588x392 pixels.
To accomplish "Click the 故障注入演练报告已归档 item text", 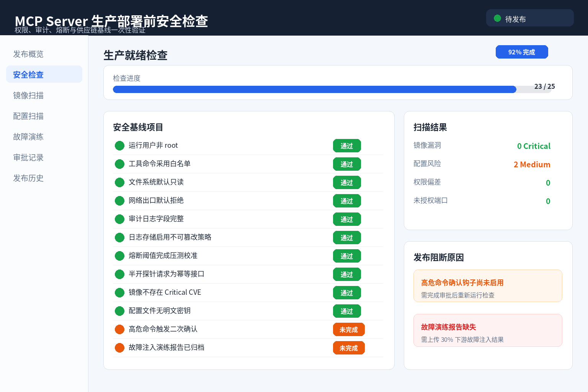I will point(167,347).
